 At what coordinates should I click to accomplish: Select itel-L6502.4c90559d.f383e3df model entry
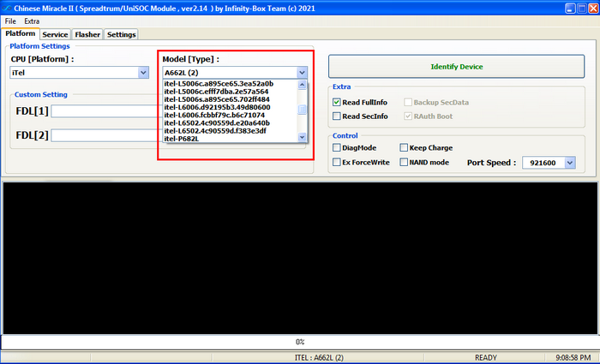pyautogui.click(x=230, y=131)
